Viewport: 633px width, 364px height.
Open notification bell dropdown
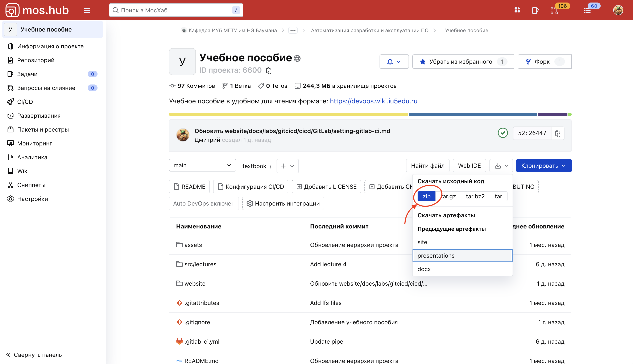coord(394,62)
